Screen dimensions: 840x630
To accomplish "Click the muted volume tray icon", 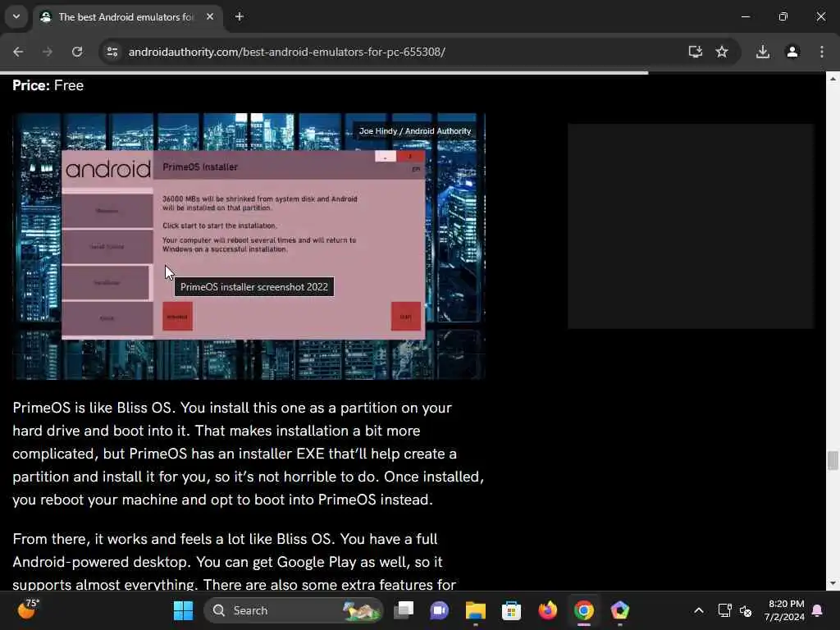I will click(745, 610).
